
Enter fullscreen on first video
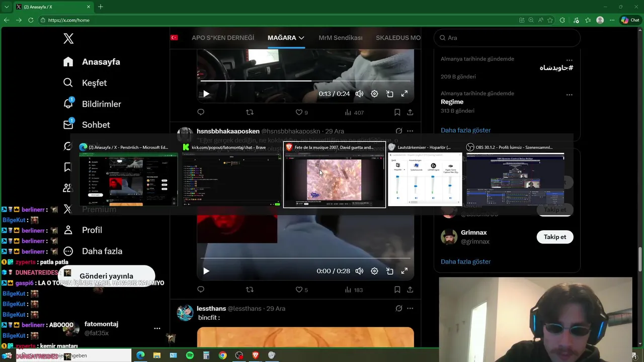404,94
